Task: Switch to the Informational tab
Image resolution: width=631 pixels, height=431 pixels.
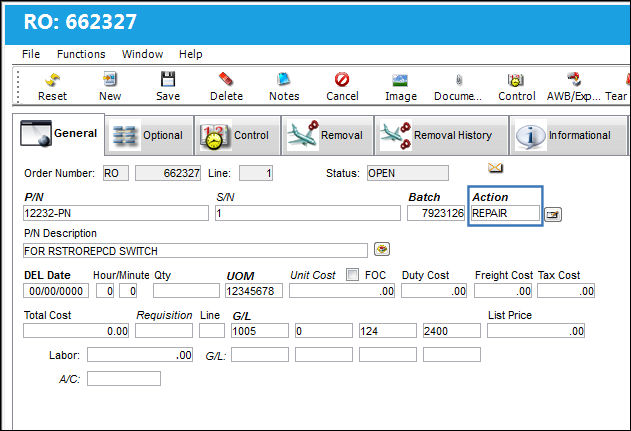Action: 568,135
